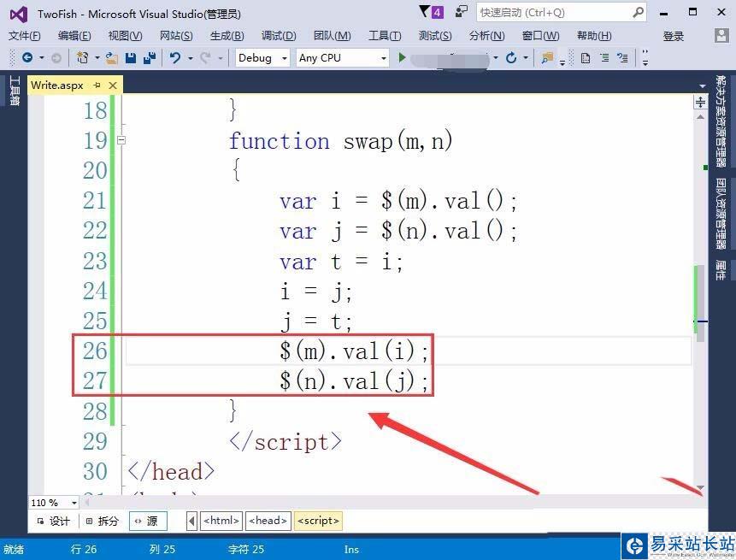Open the Refresh button dropdown arrow
This screenshot has width=736, height=560.
(525, 58)
